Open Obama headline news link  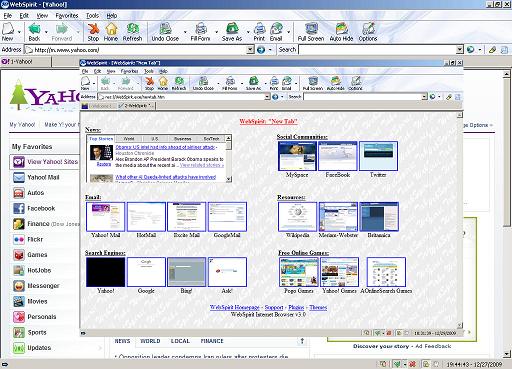[166, 147]
